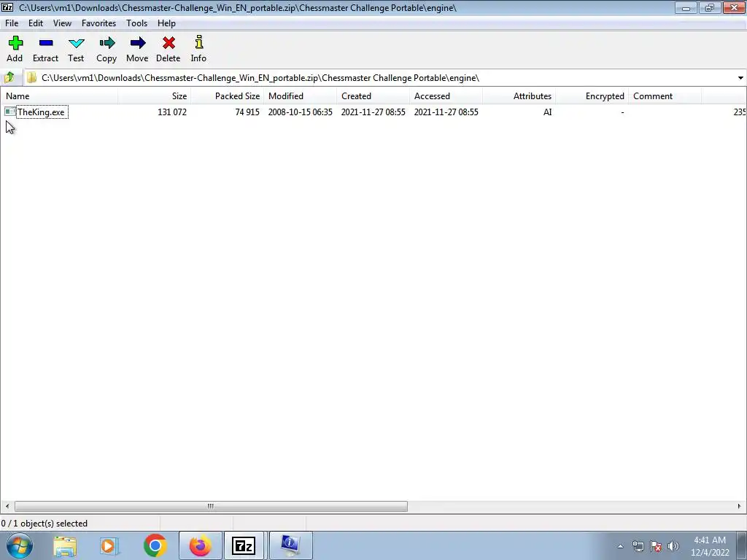Expand the address bar path dropdown

[x=740, y=77]
